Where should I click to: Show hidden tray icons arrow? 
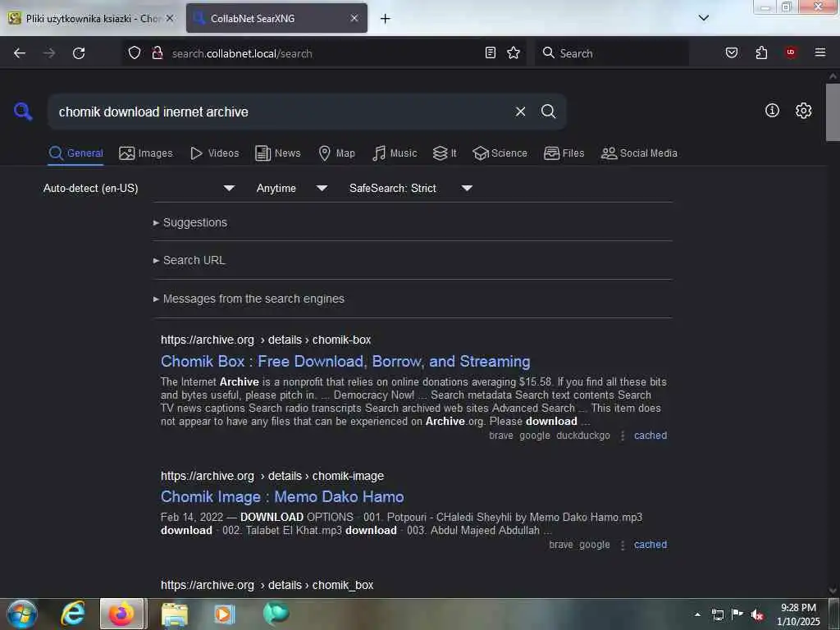(697, 614)
